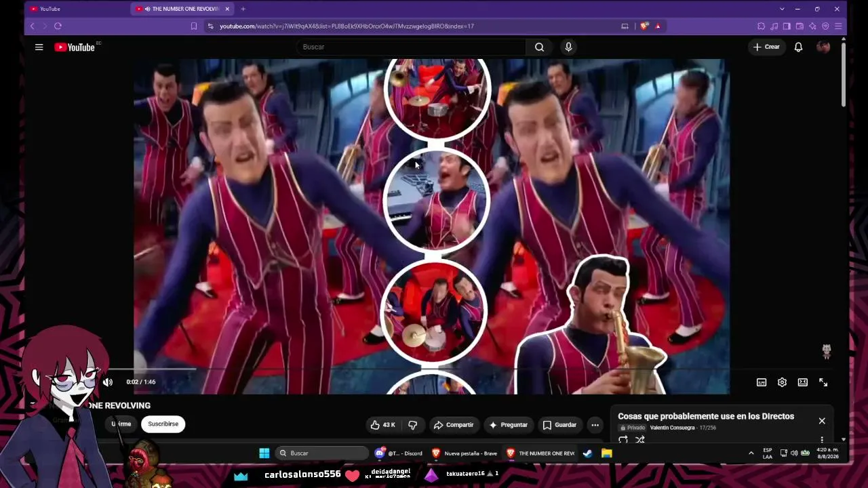Click the Crear button
The image size is (868, 488).
(766, 47)
